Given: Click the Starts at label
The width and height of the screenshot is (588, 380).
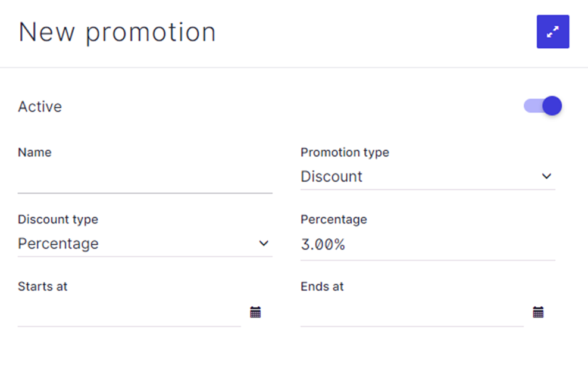Looking at the screenshot, I should [43, 286].
